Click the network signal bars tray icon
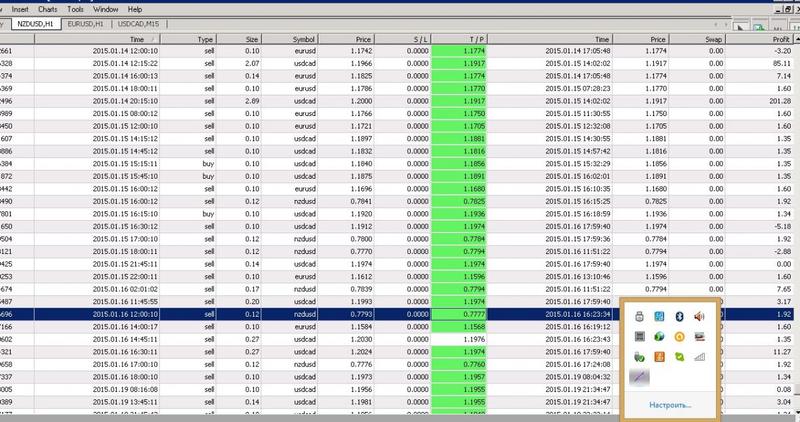 (699, 356)
